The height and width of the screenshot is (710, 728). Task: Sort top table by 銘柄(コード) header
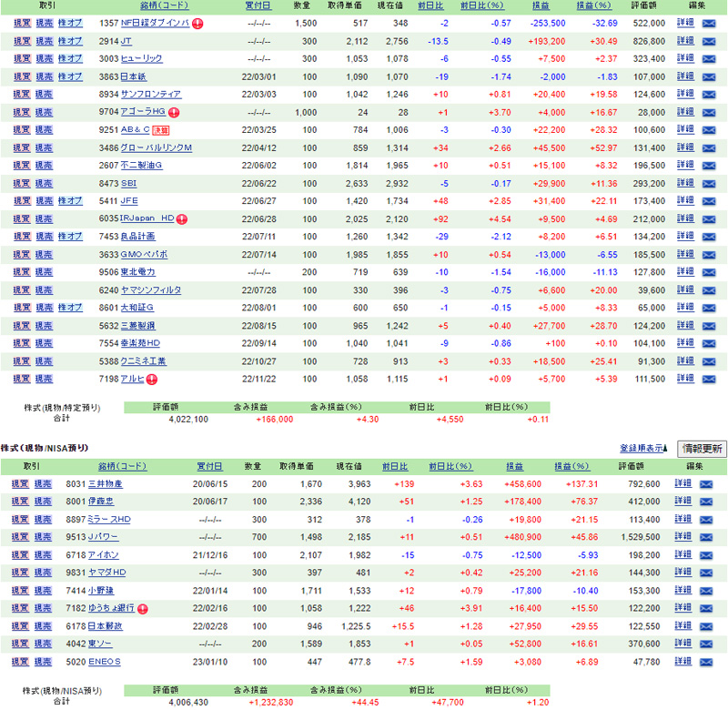[165, 5]
